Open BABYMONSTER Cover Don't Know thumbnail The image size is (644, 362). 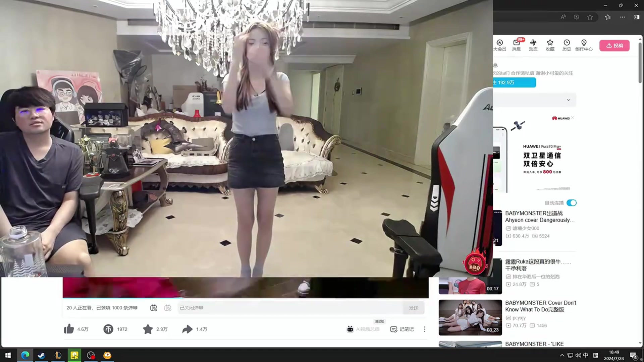[x=470, y=317]
